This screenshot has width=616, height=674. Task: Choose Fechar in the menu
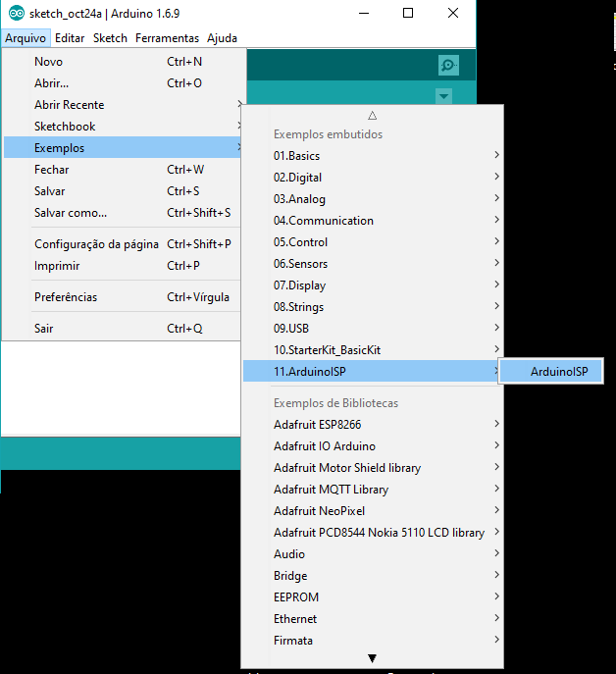(x=122, y=170)
